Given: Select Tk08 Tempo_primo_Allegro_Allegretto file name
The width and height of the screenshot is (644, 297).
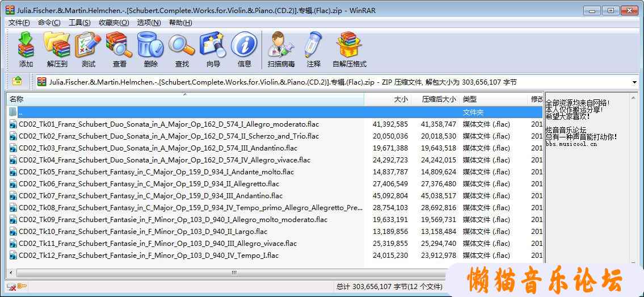Looking at the screenshot, I should click(x=191, y=207).
